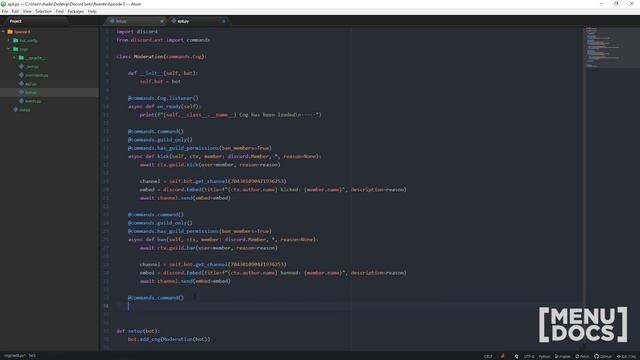The width and height of the screenshot is (640, 360).
Task: Click the file path in status bar
Action: pyautogui.click(x=14, y=356)
